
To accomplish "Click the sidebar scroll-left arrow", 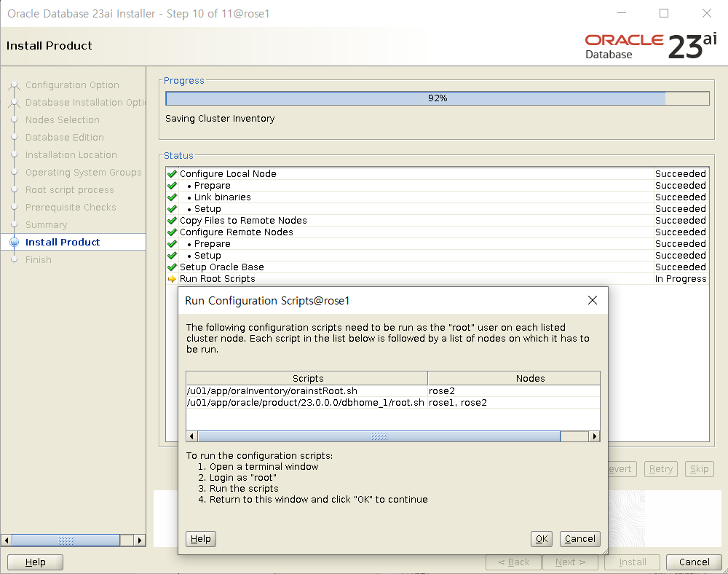I will 7,540.
